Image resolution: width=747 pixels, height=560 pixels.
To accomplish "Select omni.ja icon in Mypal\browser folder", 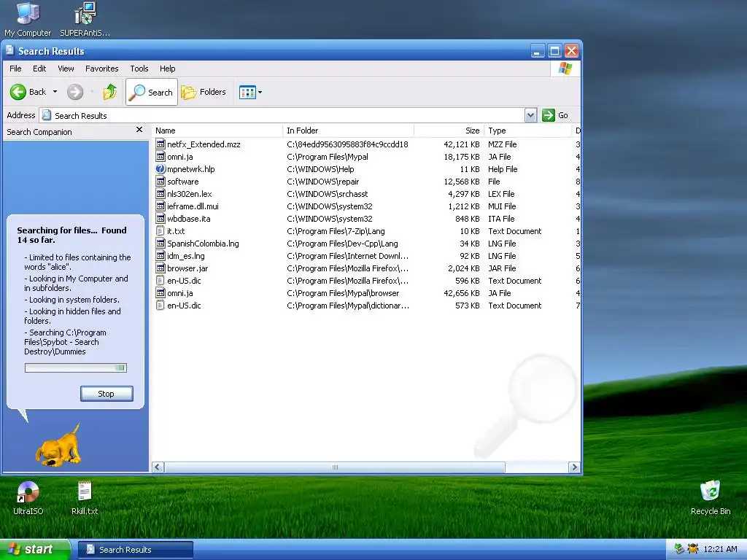I will point(160,293).
